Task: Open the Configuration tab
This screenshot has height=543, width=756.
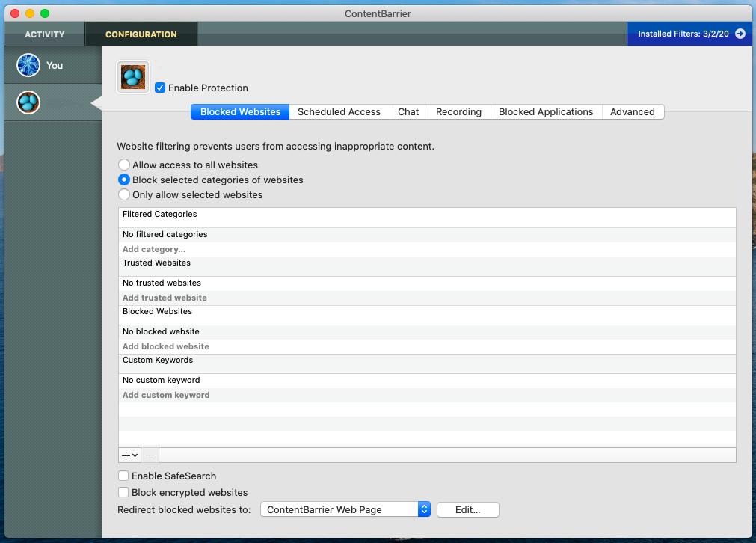Action: pos(141,34)
